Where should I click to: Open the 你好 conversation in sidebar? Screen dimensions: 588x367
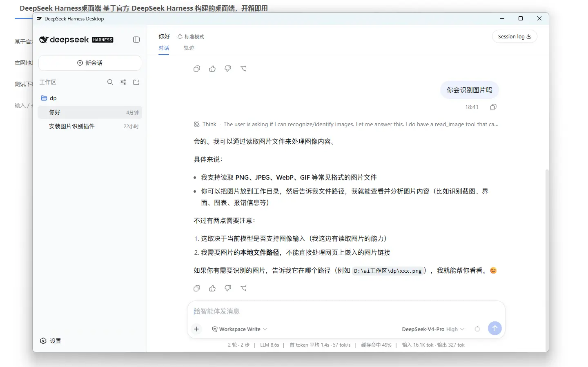(90, 112)
